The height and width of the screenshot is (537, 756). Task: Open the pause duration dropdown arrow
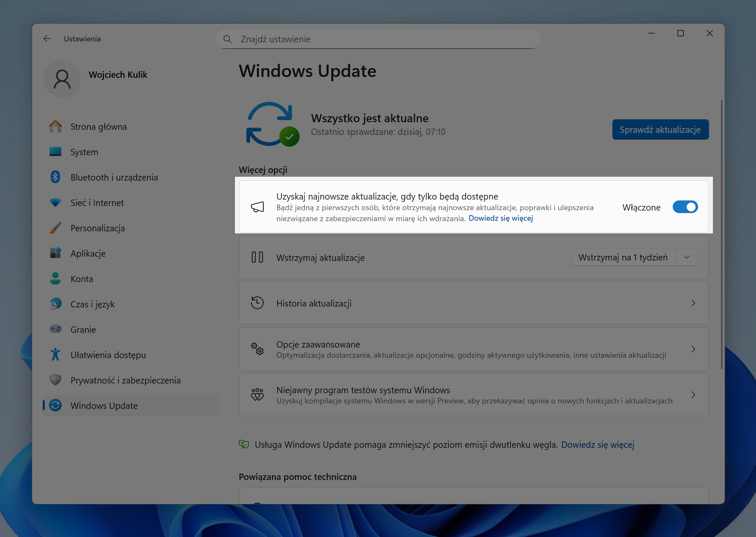pos(687,257)
